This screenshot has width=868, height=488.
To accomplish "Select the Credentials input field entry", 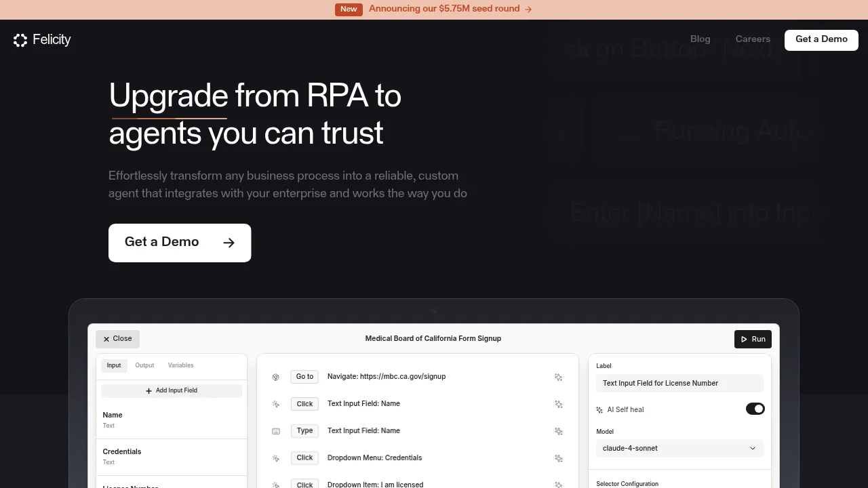I will click(172, 457).
